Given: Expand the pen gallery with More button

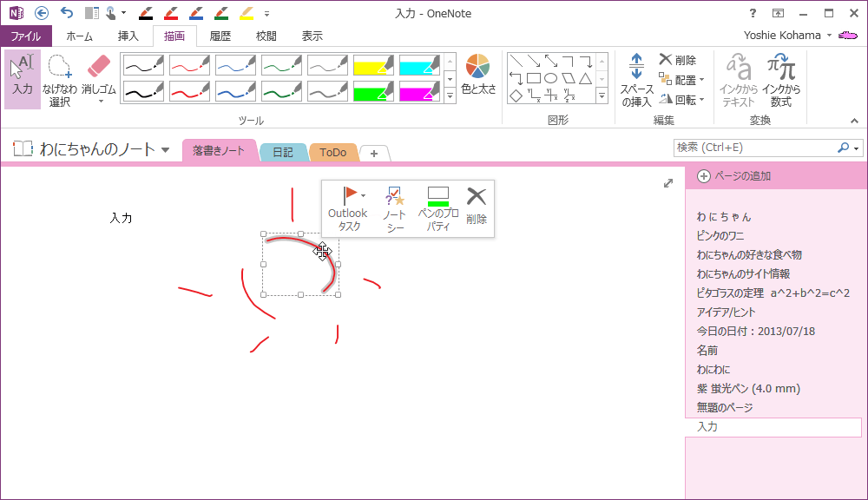Looking at the screenshot, I should click(x=450, y=96).
